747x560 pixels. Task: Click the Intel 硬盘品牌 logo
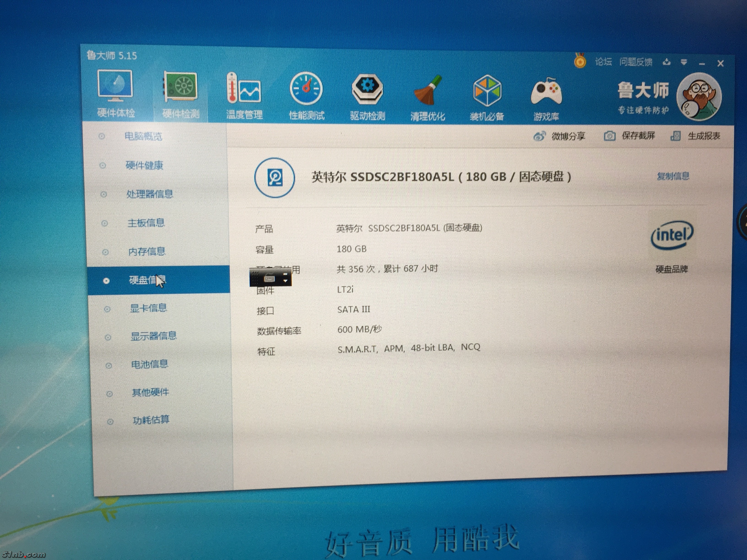click(672, 235)
